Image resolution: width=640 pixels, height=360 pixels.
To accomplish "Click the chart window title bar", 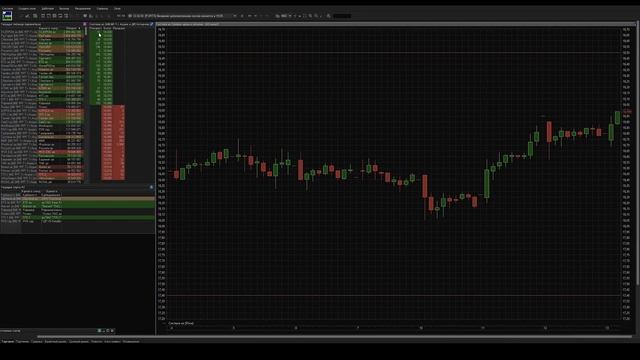I will pyautogui.click(x=396, y=24).
